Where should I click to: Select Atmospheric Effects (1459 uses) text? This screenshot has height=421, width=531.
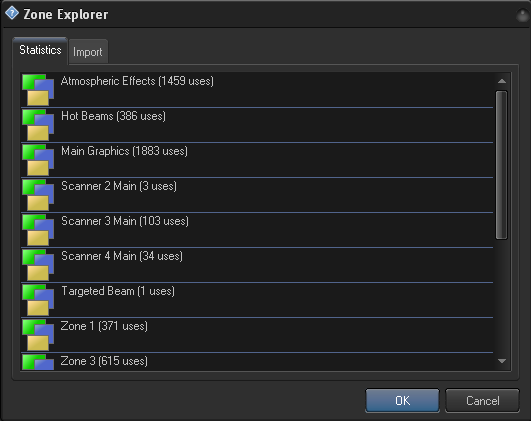pyautogui.click(x=137, y=81)
